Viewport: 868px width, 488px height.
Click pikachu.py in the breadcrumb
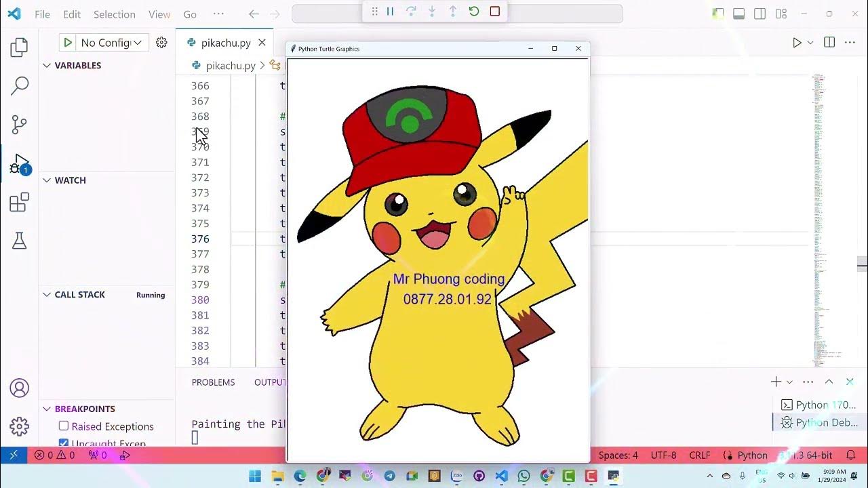[x=231, y=66]
